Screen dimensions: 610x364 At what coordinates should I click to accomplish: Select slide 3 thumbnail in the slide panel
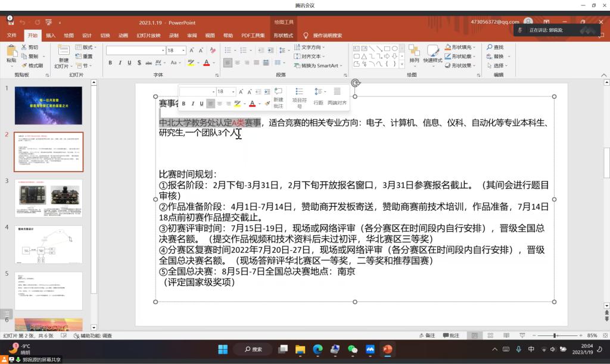[x=48, y=198]
